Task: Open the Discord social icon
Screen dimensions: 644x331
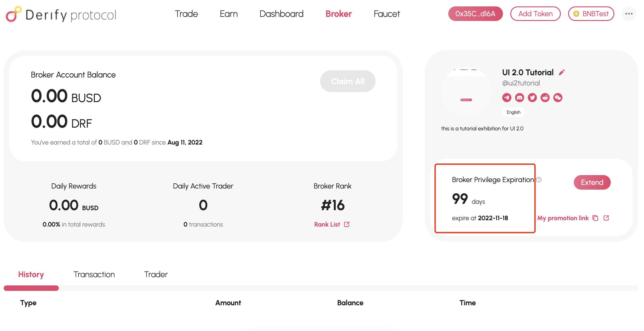Action: (519, 98)
